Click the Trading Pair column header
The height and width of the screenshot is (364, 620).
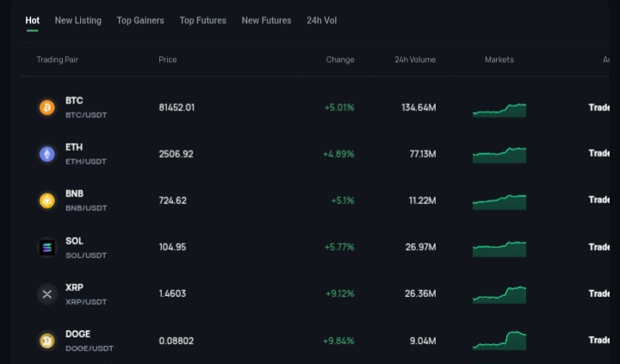[x=58, y=59]
